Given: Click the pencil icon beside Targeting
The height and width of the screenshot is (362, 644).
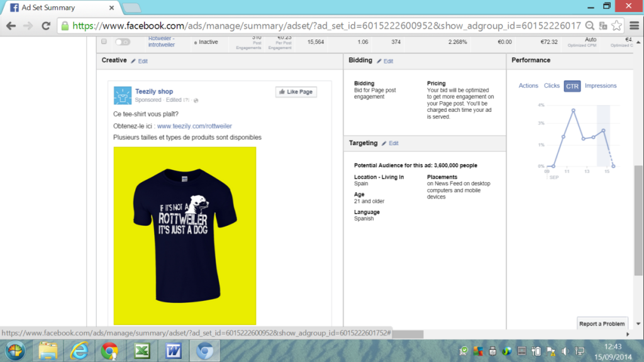Looking at the screenshot, I should [384, 143].
